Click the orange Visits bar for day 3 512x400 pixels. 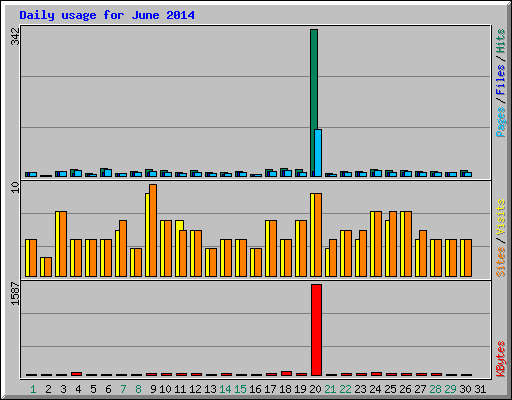pyautogui.click(x=63, y=244)
